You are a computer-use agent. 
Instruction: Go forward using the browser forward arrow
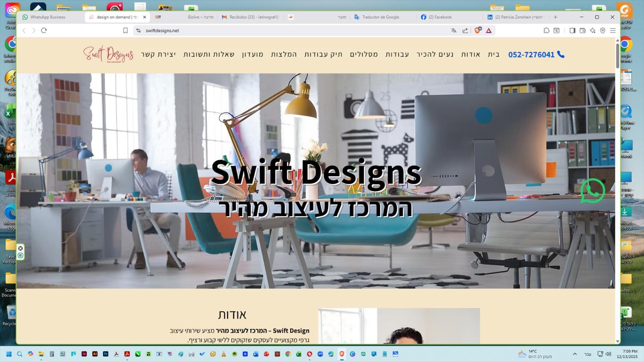pyautogui.click(x=33, y=30)
